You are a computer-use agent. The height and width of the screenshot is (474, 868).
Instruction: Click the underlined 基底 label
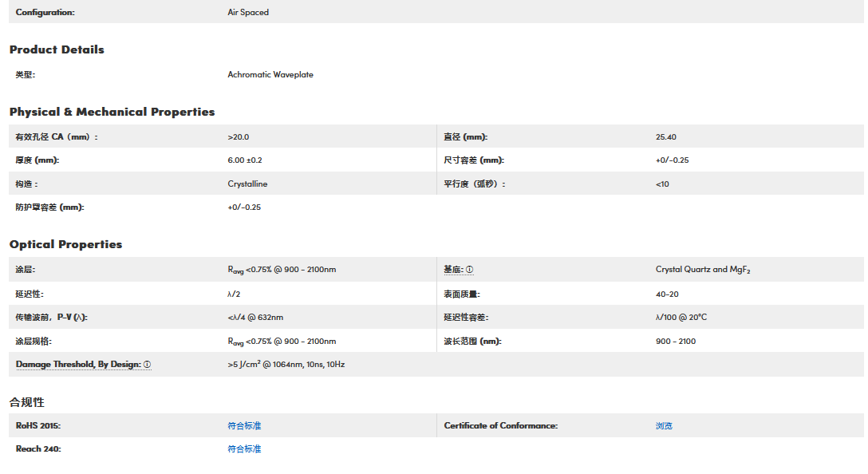[453, 270]
